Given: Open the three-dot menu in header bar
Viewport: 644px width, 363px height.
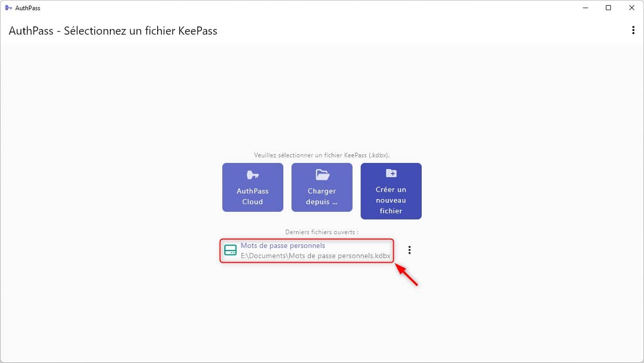Looking at the screenshot, I should pyautogui.click(x=633, y=30).
